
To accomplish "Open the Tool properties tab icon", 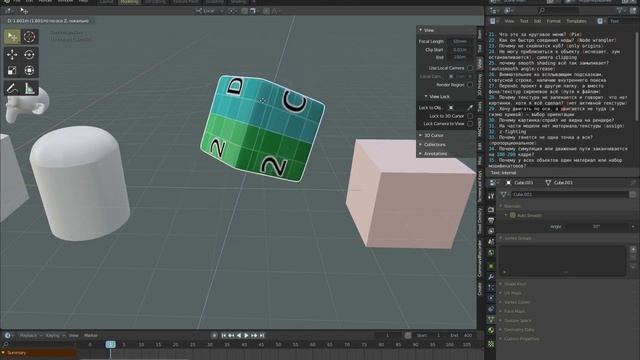I will (x=491, y=196).
